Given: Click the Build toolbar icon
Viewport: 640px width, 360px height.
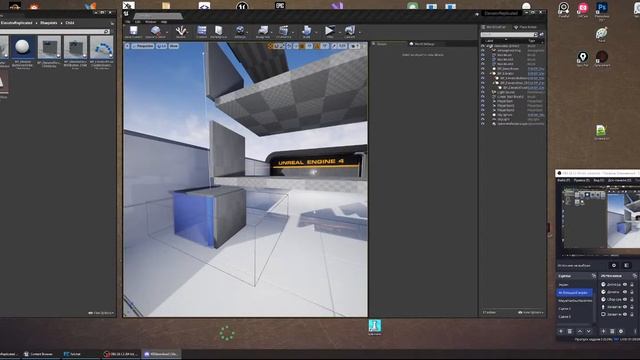Looking at the screenshot, I should [x=307, y=31].
